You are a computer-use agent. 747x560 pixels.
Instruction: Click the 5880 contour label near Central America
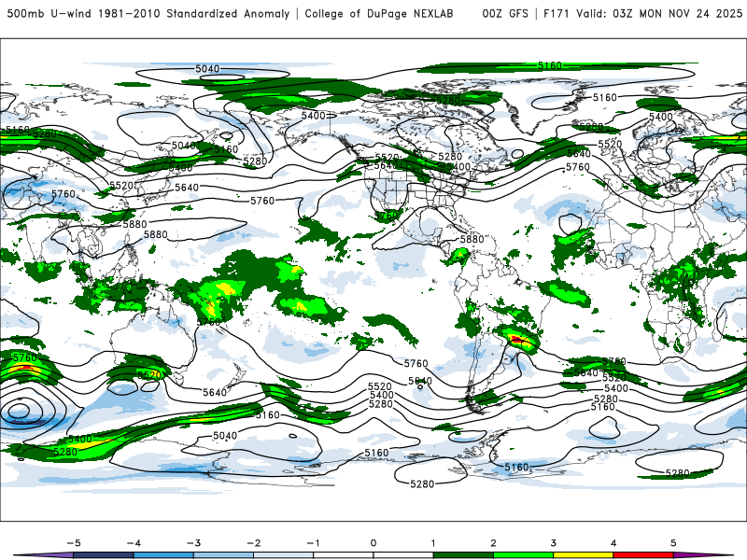click(472, 239)
